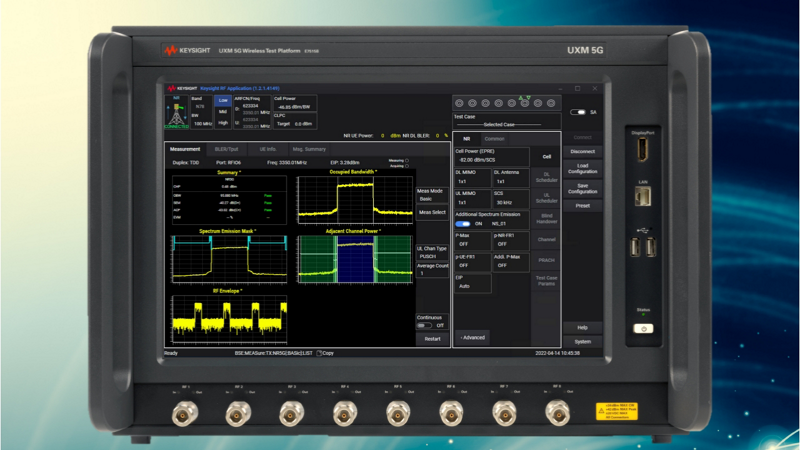Open the Test Case Params side tab
This screenshot has height=450, width=800.
pos(546,281)
